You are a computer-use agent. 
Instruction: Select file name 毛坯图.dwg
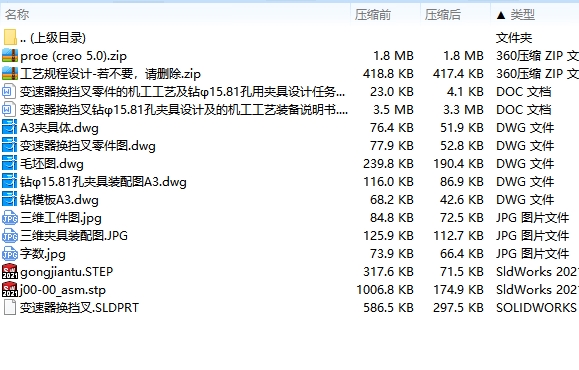pos(52,164)
